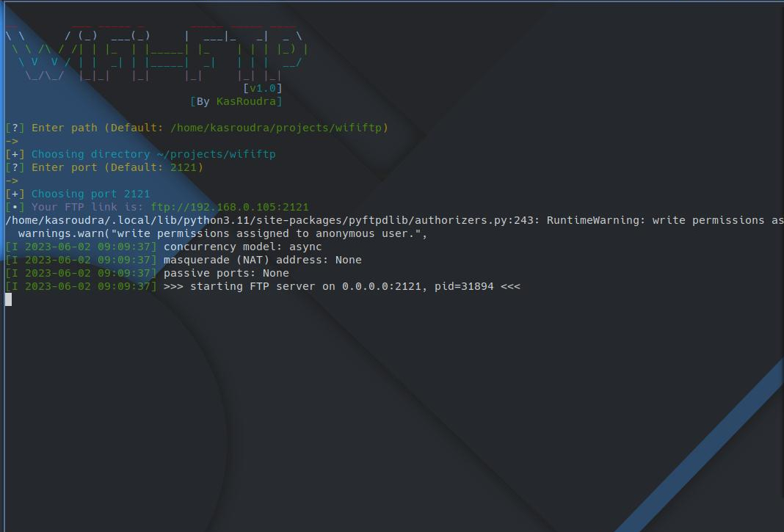Click the arrow prompt below Enter port
Image resolution: width=784 pixels, height=532 pixels.
12,181
